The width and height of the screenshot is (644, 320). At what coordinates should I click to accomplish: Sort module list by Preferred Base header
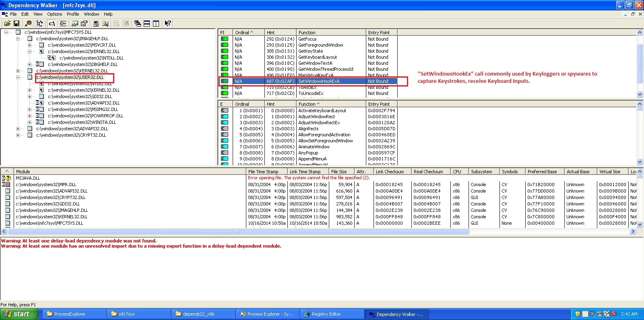point(545,172)
